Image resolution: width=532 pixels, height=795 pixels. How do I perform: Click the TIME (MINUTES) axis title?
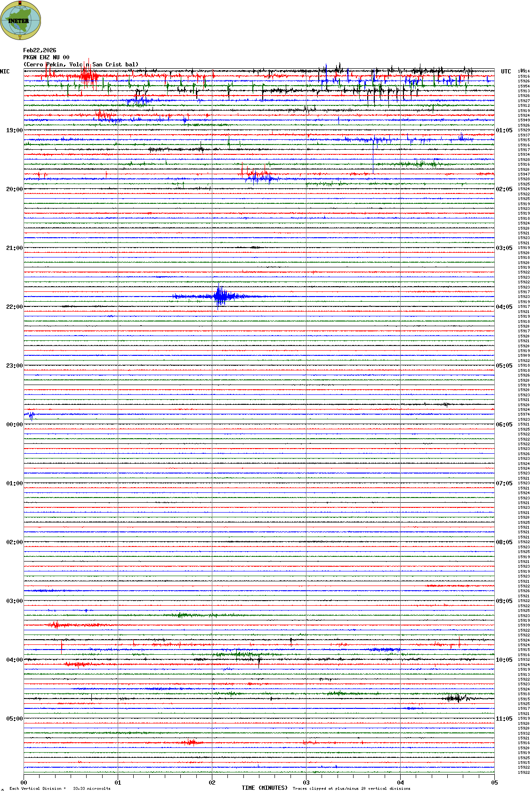pos(264,788)
